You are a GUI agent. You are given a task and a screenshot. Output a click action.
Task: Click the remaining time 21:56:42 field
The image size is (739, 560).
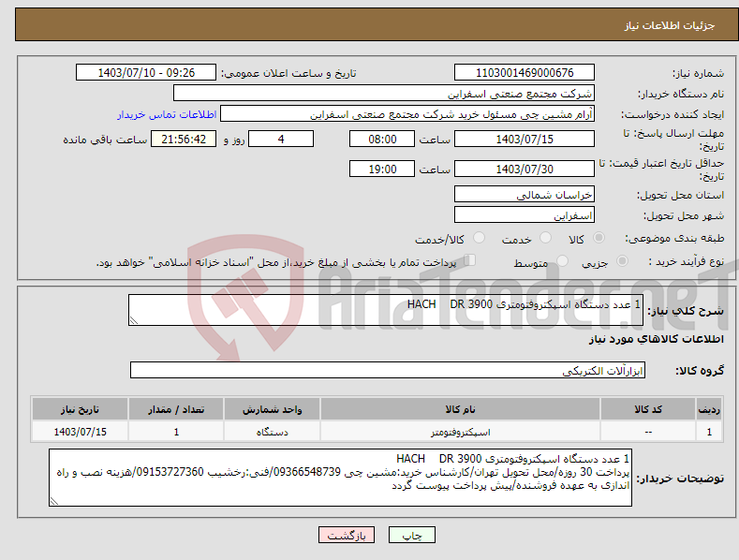coord(184,139)
